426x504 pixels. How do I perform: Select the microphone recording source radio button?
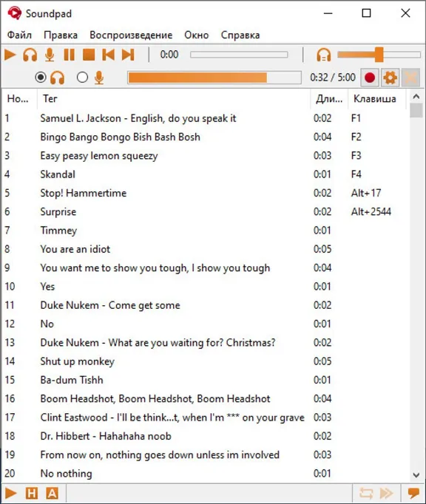click(x=82, y=78)
